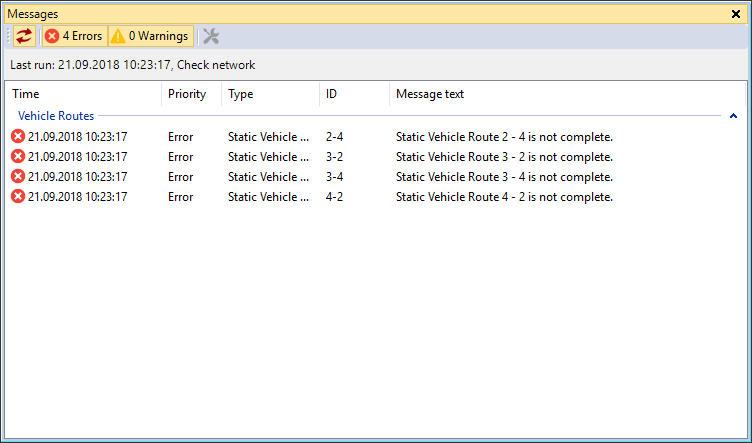Click the Message text column header

tap(430, 94)
